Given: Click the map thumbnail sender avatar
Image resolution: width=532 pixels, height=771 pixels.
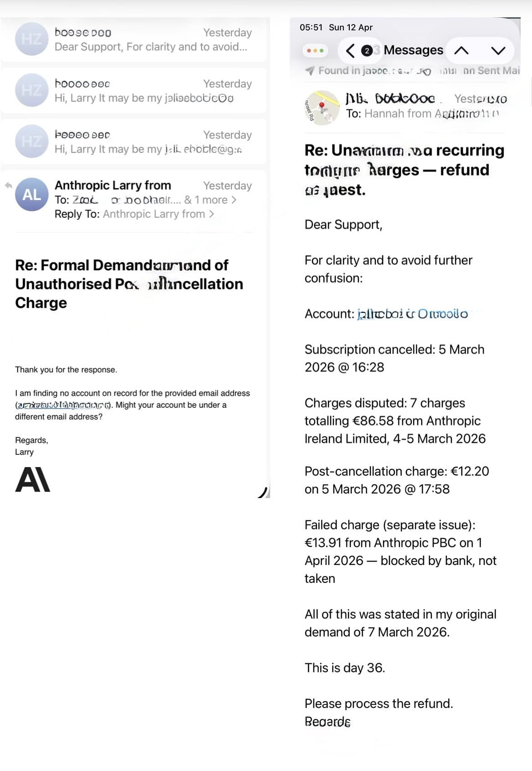Looking at the screenshot, I should (x=322, y=108).
